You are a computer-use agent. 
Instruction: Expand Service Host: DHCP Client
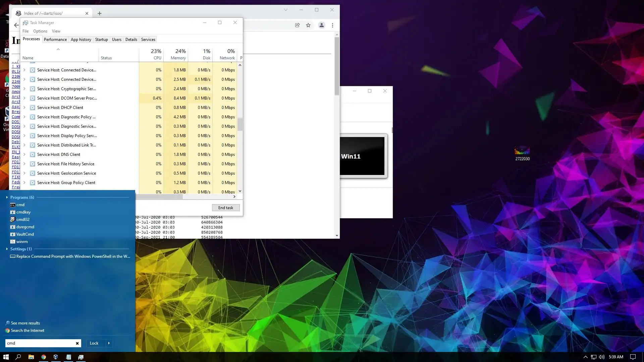coord(24,108)
